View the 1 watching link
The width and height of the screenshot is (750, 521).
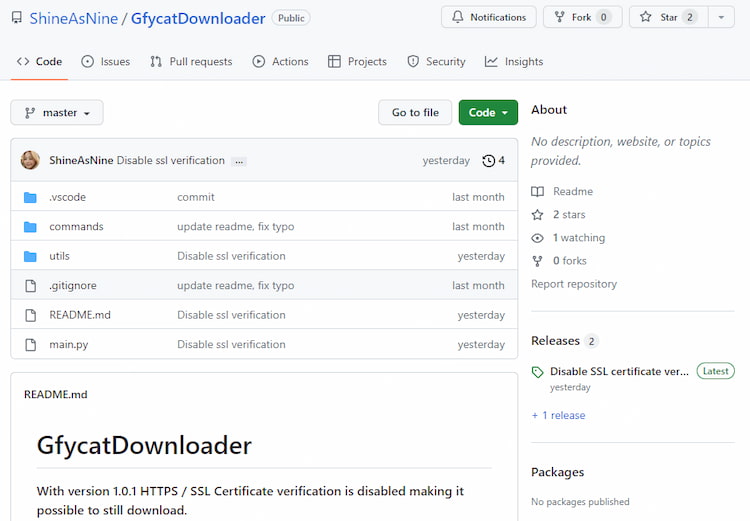[x=579, y=238]
